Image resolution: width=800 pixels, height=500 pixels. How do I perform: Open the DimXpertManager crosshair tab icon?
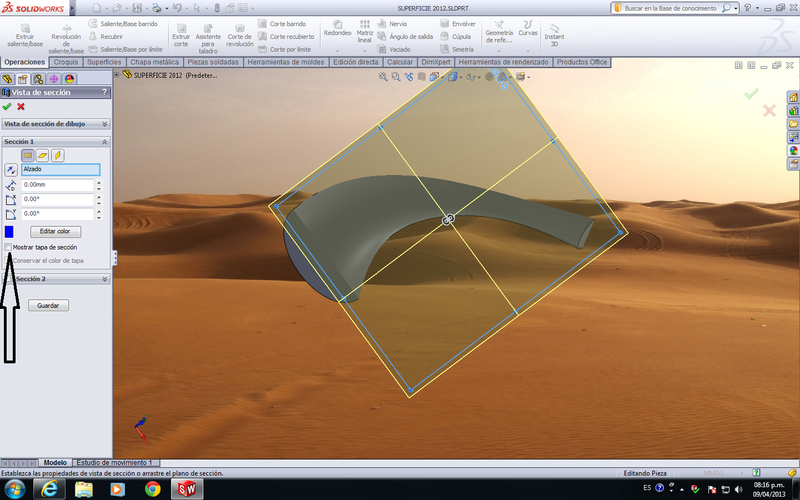(x=54, y=79)
